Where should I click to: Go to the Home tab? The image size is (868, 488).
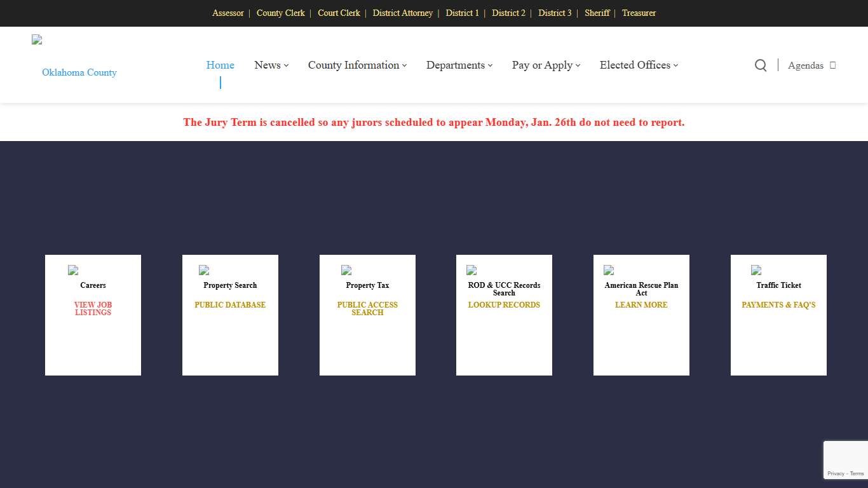coord(220,65)
